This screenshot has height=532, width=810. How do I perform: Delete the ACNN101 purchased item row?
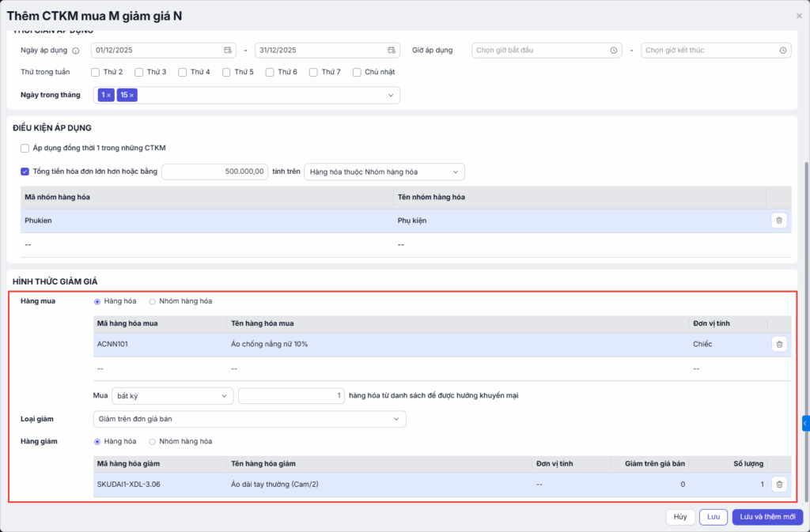(778, 344)
